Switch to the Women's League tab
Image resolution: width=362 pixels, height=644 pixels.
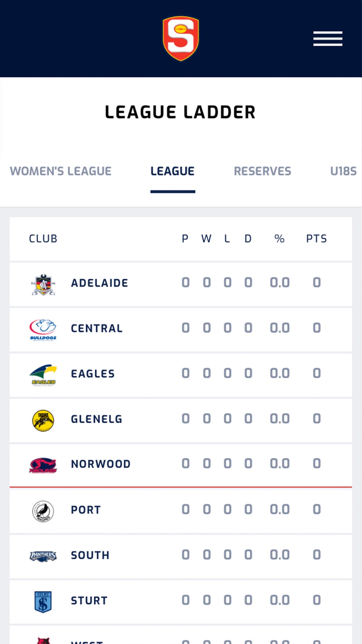point(60,171)
